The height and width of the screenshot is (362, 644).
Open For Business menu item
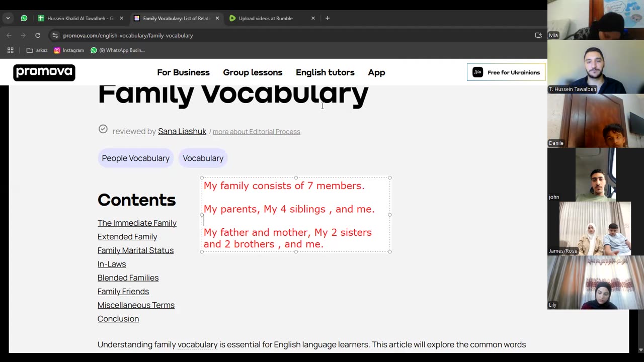(183, 72)
